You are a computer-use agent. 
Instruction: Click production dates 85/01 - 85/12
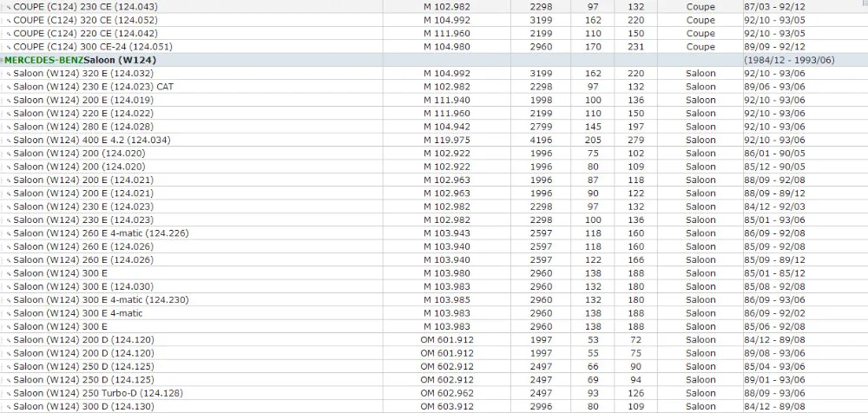774,273
